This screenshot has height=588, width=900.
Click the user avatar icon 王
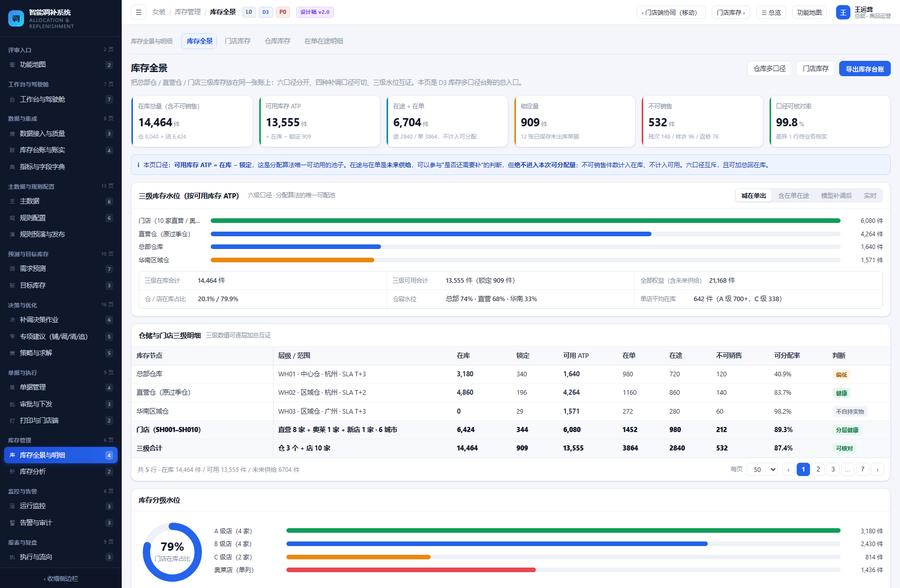click(x=843, y=12)
